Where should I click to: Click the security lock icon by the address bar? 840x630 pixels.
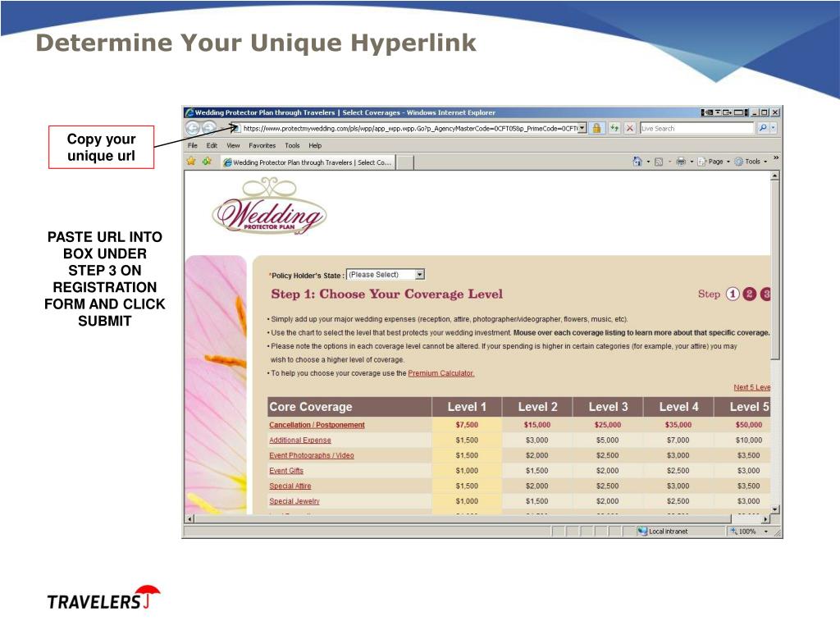click(596, 128)
